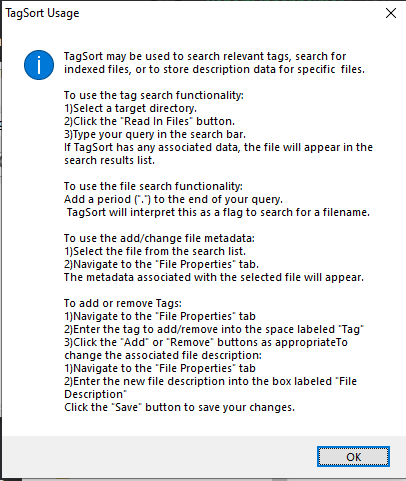Image resolution: width=406 pixels, height=481 pixels.
Task: Close the TagSort Usage dialog
Action: [x=391, y=13]
